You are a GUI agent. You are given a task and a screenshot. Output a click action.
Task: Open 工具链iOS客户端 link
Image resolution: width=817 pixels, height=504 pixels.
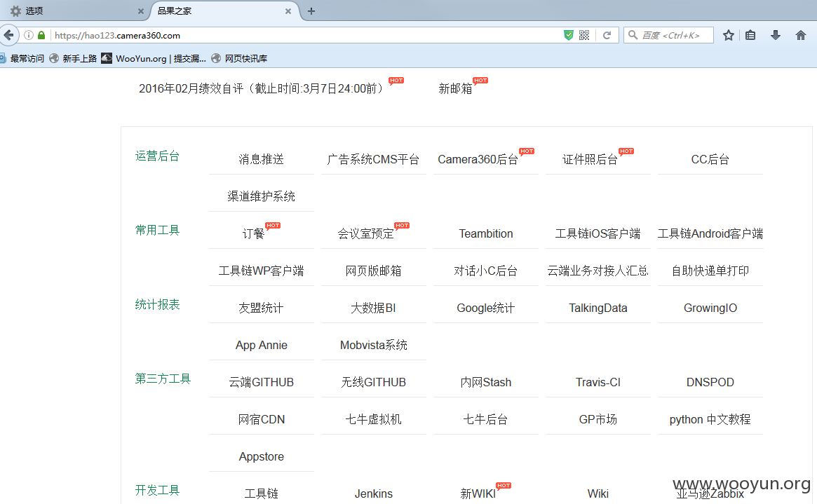click(x=597, y=234)
